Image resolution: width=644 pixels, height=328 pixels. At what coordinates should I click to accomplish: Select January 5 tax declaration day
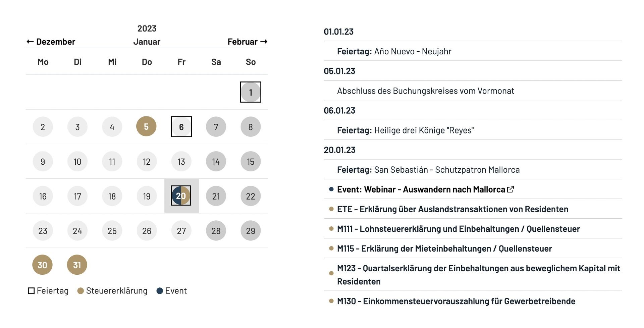coord(146,126)
